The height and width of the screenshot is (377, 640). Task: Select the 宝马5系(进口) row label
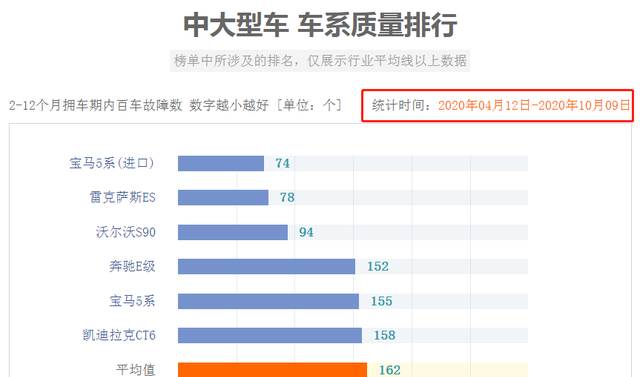click(x=112, y=164)
